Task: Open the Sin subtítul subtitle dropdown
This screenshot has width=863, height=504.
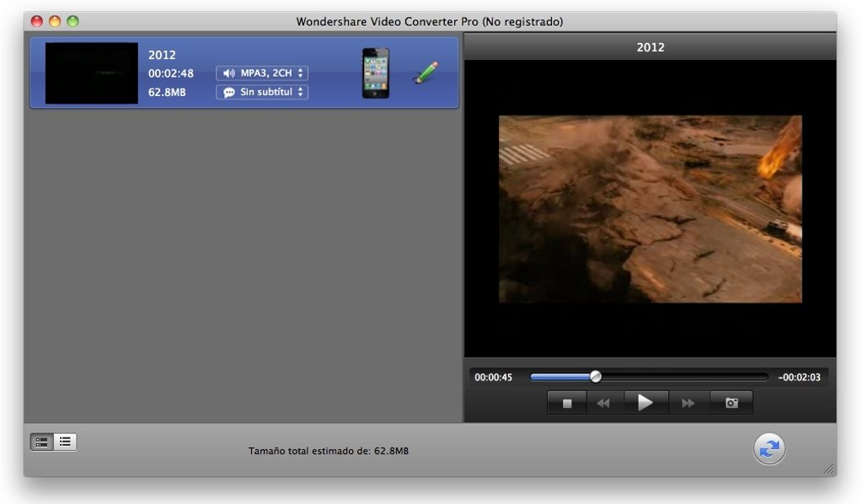Action: [262, 92]
